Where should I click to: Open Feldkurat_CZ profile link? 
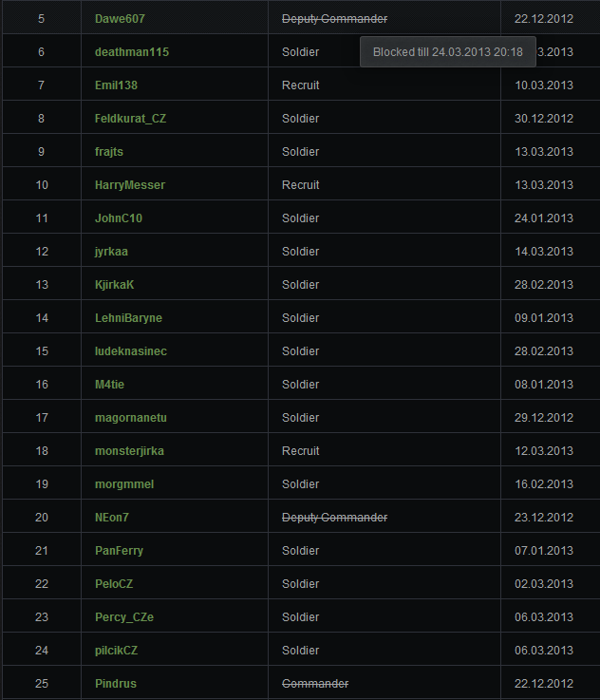click(x=130, y=119)
